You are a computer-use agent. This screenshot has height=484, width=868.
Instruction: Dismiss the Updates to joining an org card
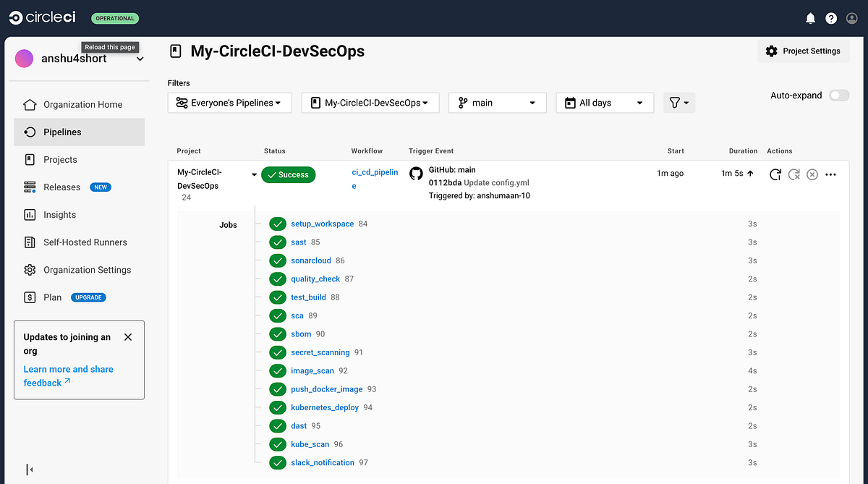[x=128, y=336]
